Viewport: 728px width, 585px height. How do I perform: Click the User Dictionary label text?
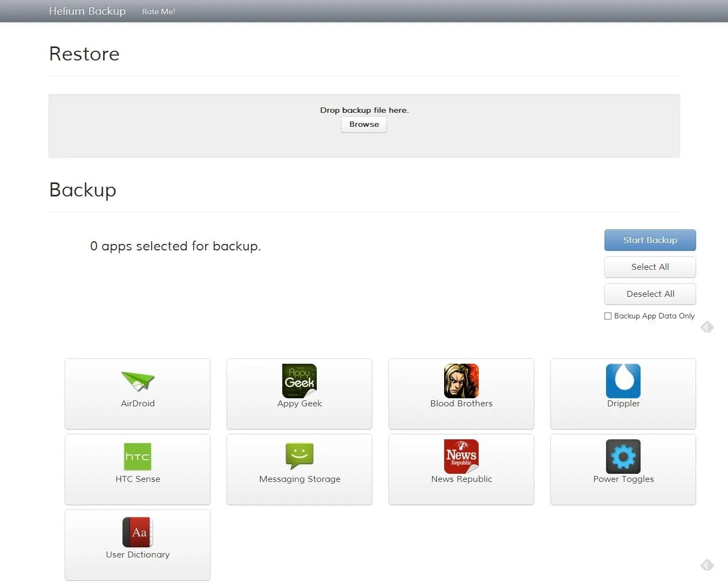(x=138, y=555)
